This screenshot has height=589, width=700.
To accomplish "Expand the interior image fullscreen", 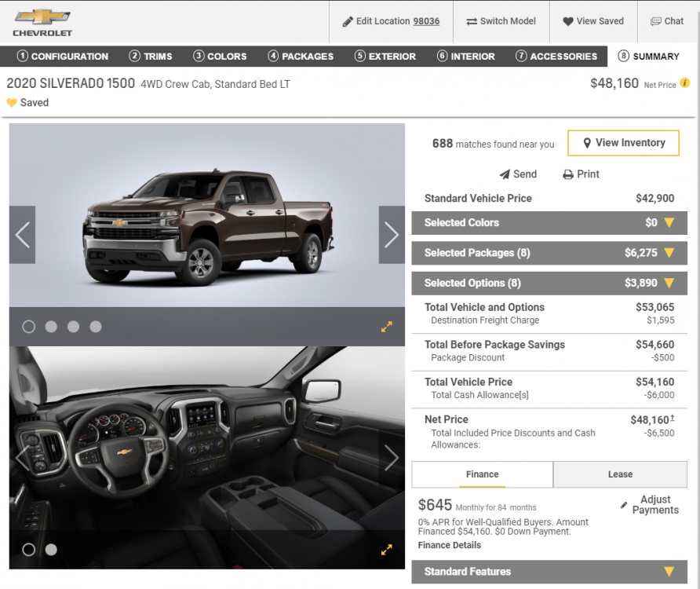I will [x=387, y=550].
